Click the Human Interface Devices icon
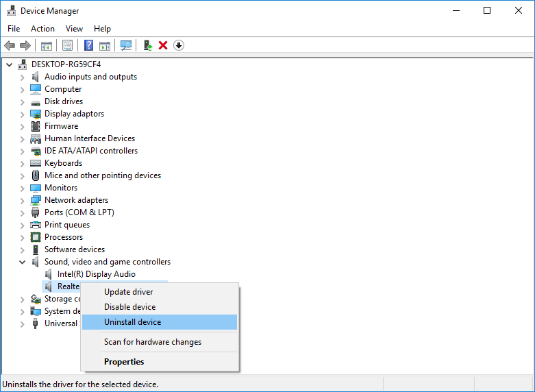Image resolution: width=535 pixels, height=392 pixels. click(36, 138)
